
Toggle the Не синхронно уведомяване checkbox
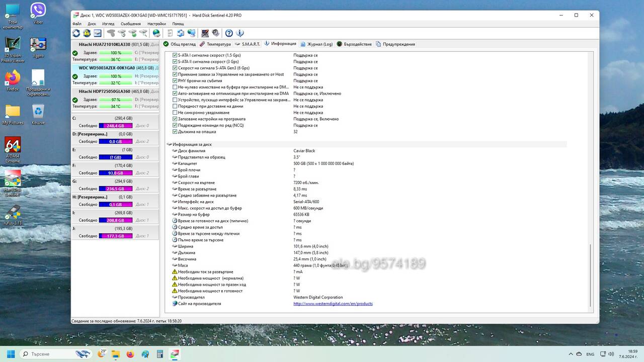(x=175, y=113)
